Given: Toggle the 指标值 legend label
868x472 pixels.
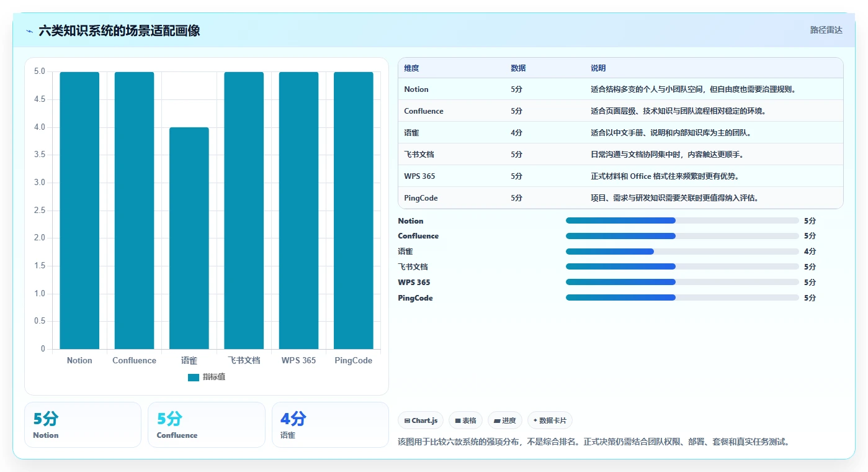Looking at the screenshot, I should click(214, 377).
